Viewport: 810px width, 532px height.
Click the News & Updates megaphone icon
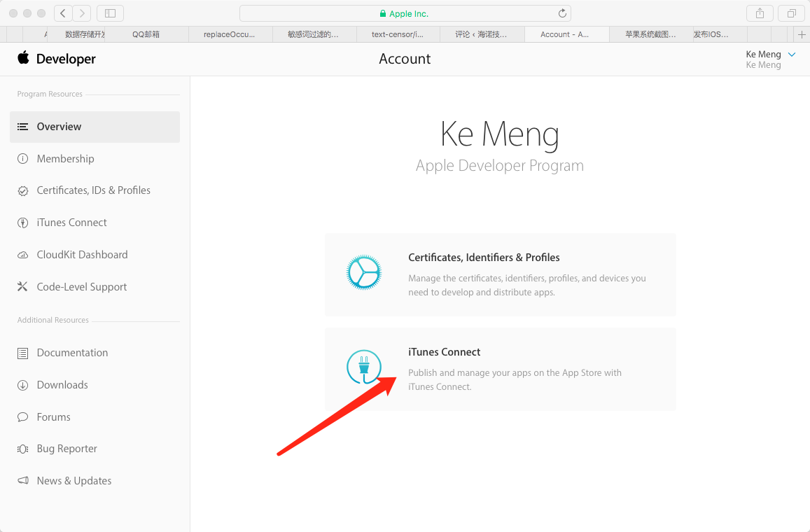point(23,480)
